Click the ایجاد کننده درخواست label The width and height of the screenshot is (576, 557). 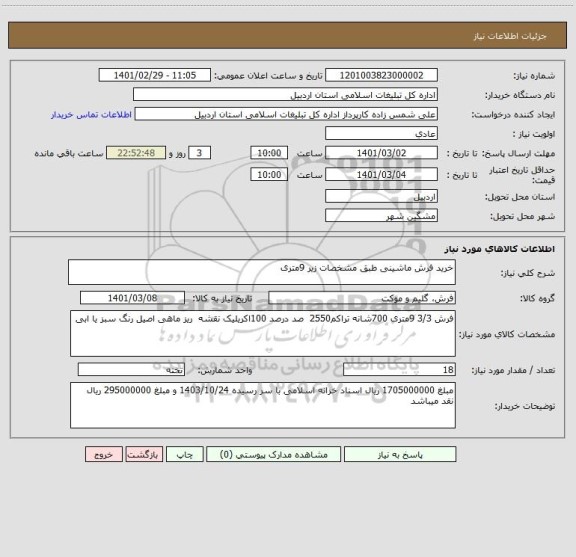coord(514,115)
